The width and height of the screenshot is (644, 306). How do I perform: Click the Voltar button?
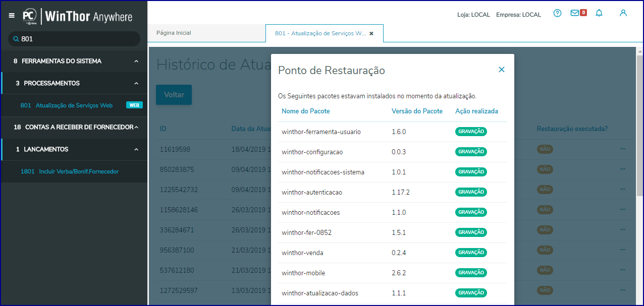coord(174,95)
